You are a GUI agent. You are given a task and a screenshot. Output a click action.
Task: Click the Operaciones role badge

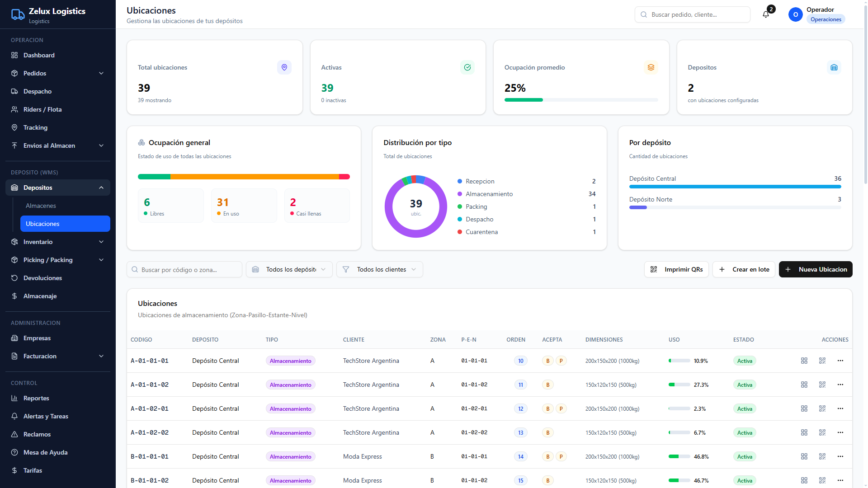click(826, 19)
